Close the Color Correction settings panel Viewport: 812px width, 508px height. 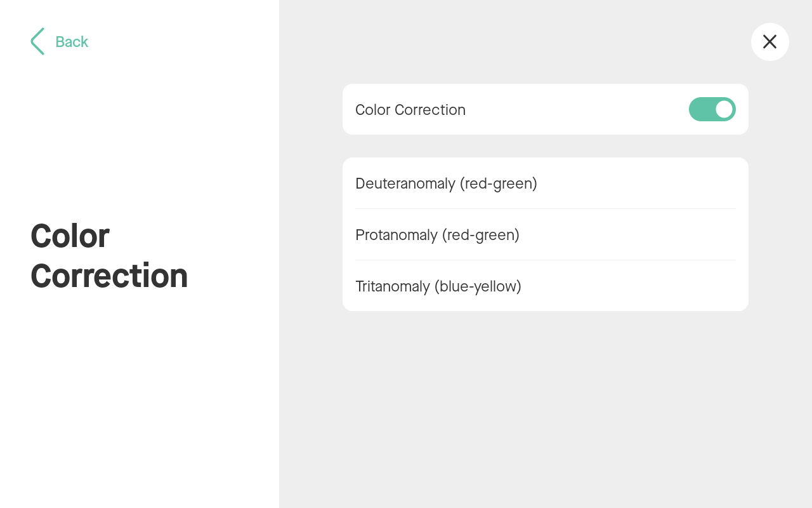(769, 41)
